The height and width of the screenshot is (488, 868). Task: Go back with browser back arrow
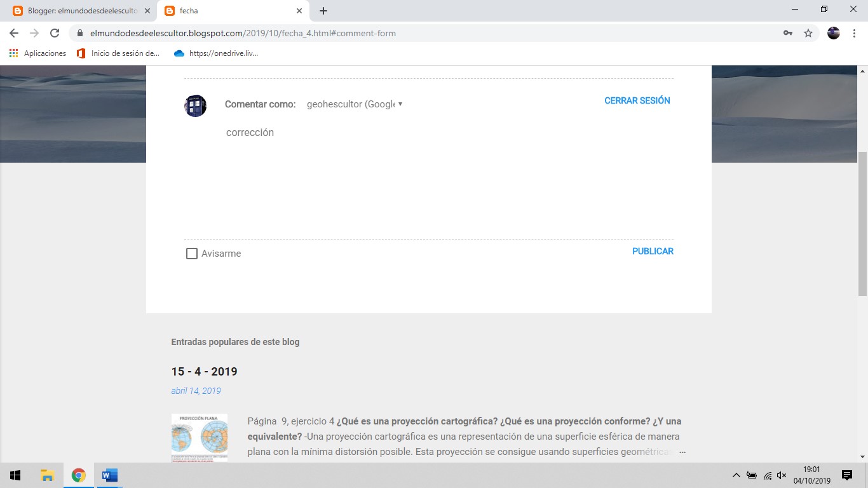(14, 33)
